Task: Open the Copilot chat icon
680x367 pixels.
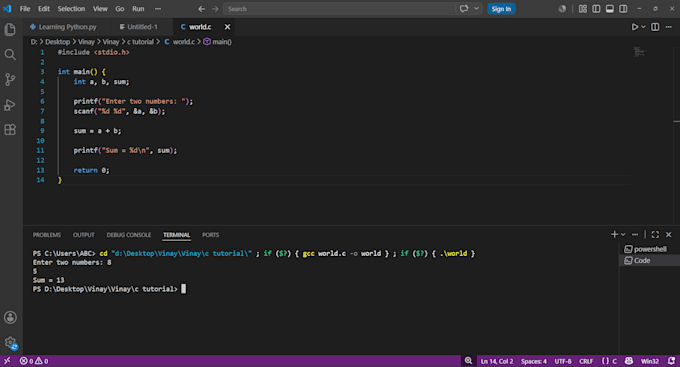Action: click(x=464, y=9)
